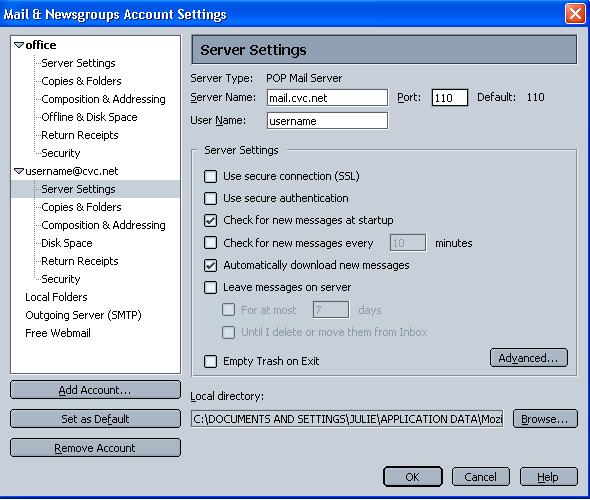The width and height of the screenshot is (590, 500).
Task: Enable Empty Trash on Exit
Action: click(x=210, y=361)
